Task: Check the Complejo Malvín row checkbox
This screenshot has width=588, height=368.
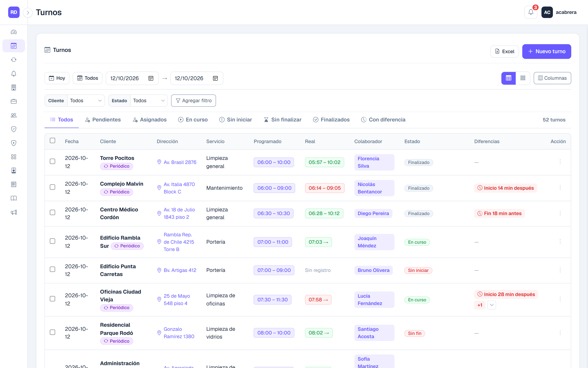Action: (52, 187)
